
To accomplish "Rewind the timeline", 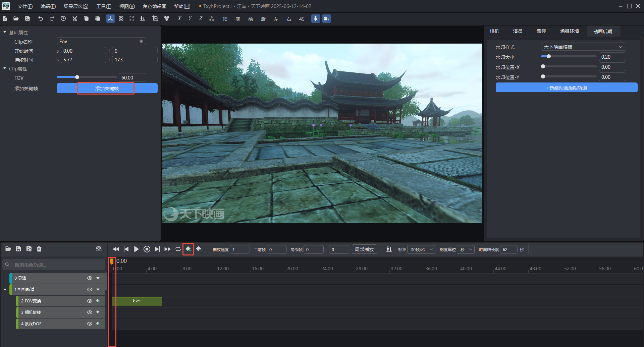I will [116, 249].
